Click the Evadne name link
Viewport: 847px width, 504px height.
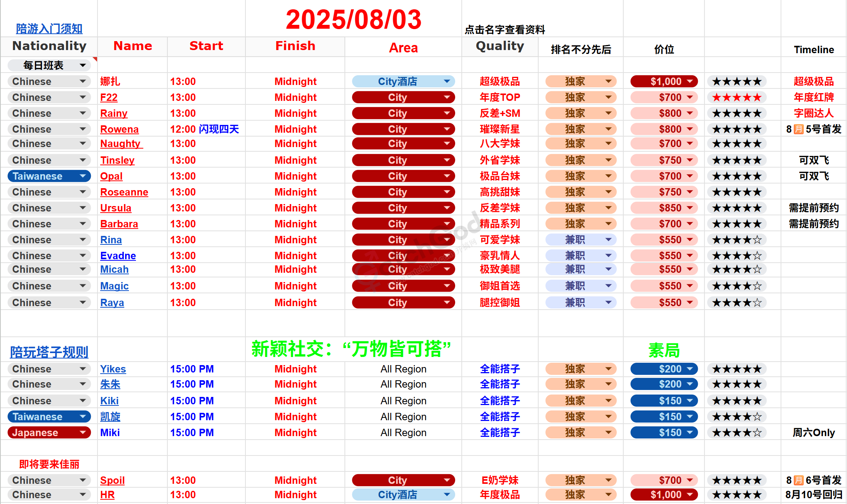[118, 256]
